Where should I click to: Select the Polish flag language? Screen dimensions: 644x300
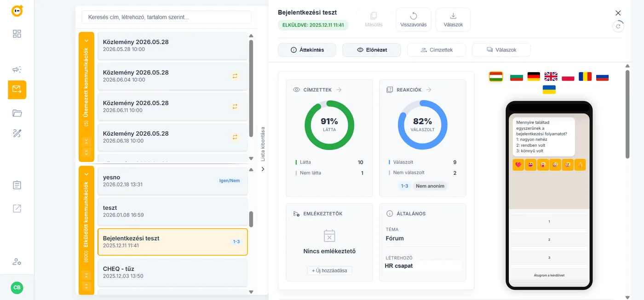click(568, 76)
